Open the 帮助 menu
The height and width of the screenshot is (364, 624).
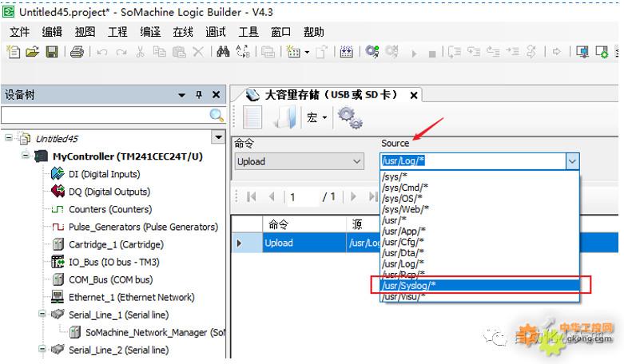(313, 32)
